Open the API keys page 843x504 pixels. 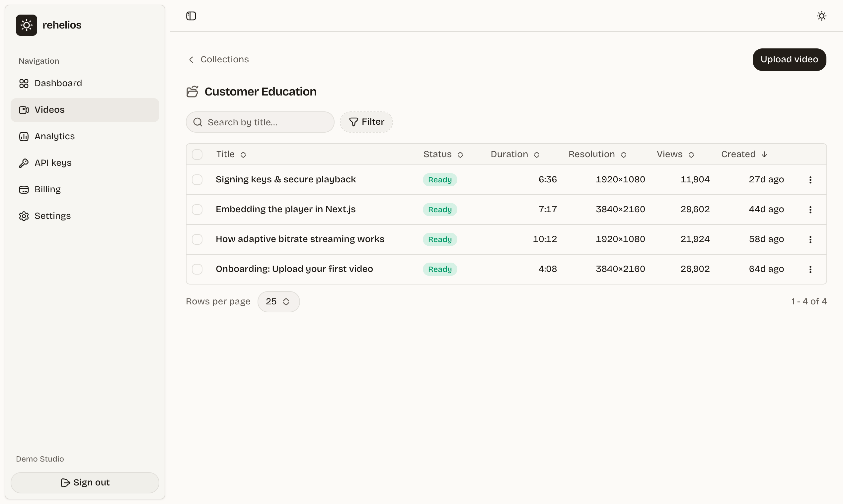(85, 163)
